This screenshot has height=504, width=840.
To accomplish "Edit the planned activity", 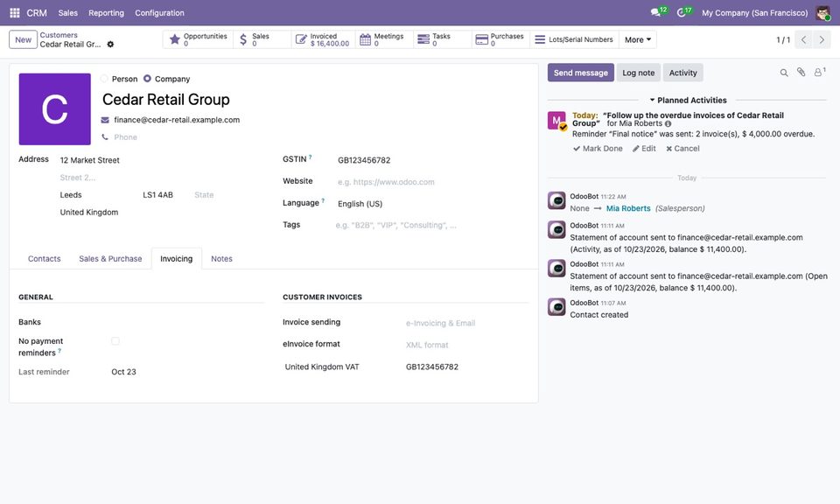I will click(x=644, y=149).
